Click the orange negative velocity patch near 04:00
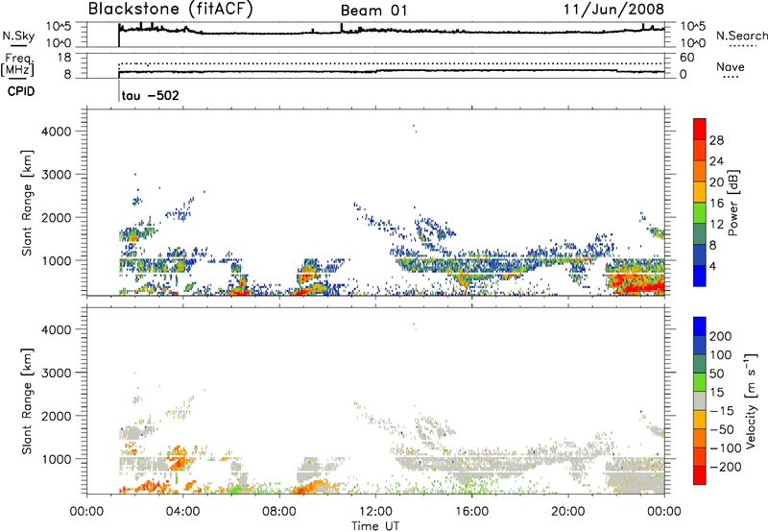The width and height of the screenshot is (768, 532). point(177,458)
